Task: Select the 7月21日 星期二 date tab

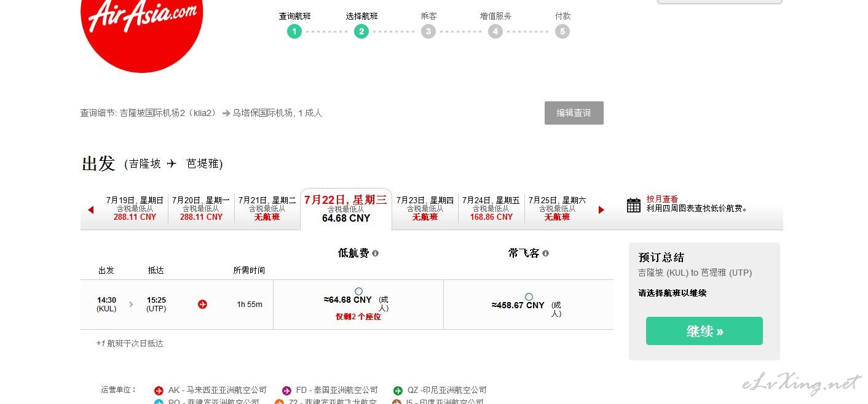Action: tap(267, 209)
